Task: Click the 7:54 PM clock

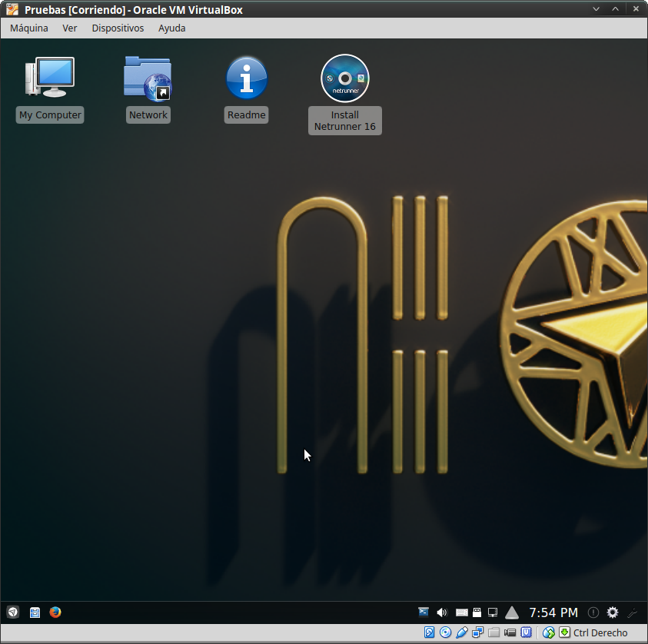Action: (553, 612)
